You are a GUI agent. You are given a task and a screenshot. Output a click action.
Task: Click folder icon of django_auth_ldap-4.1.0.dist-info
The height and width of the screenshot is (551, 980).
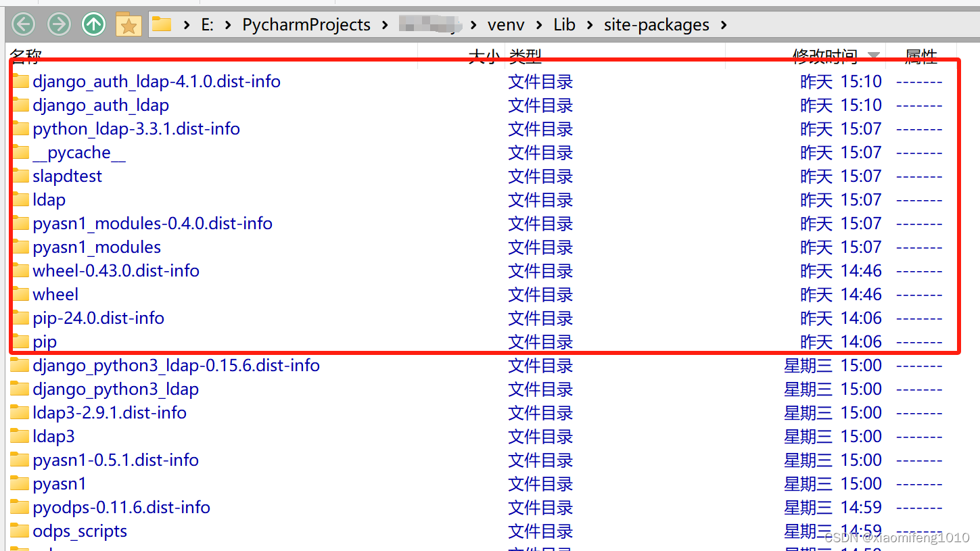coord(20,81)
